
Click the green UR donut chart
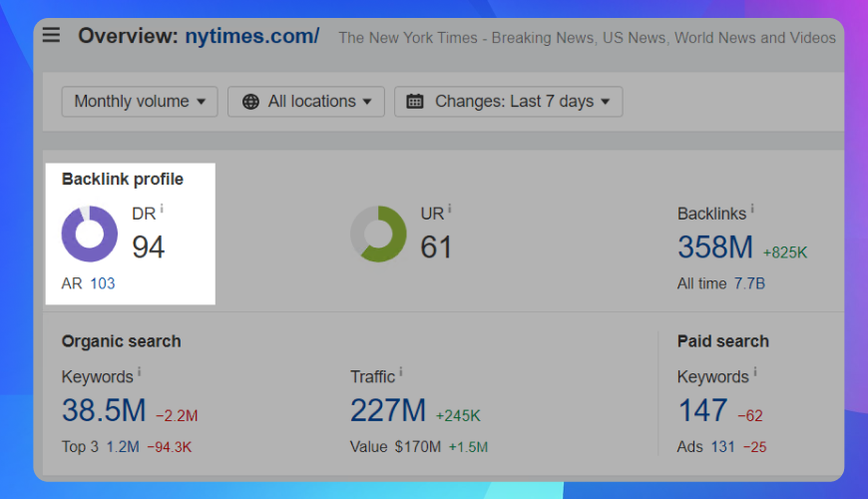(378, 234)
